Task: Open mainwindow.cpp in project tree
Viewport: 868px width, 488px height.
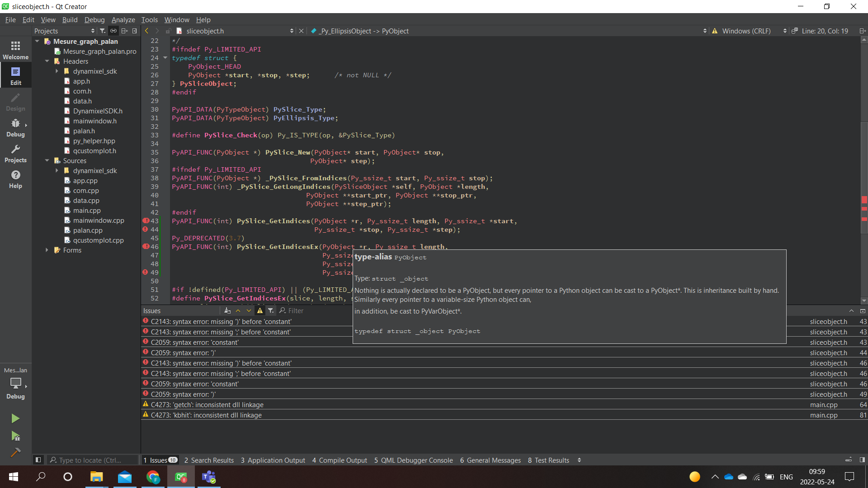Action: pos(99,220)
